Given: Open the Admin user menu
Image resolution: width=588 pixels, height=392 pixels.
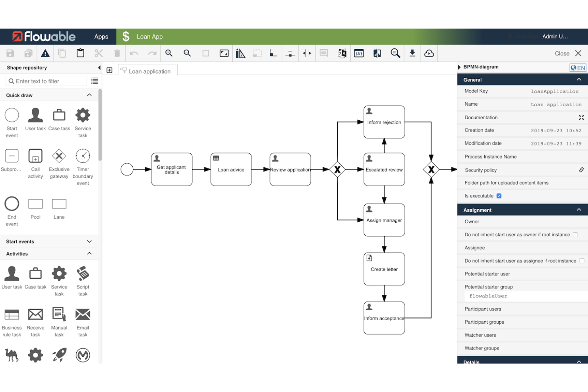Looking at the screenshot, I should [555, 37].
